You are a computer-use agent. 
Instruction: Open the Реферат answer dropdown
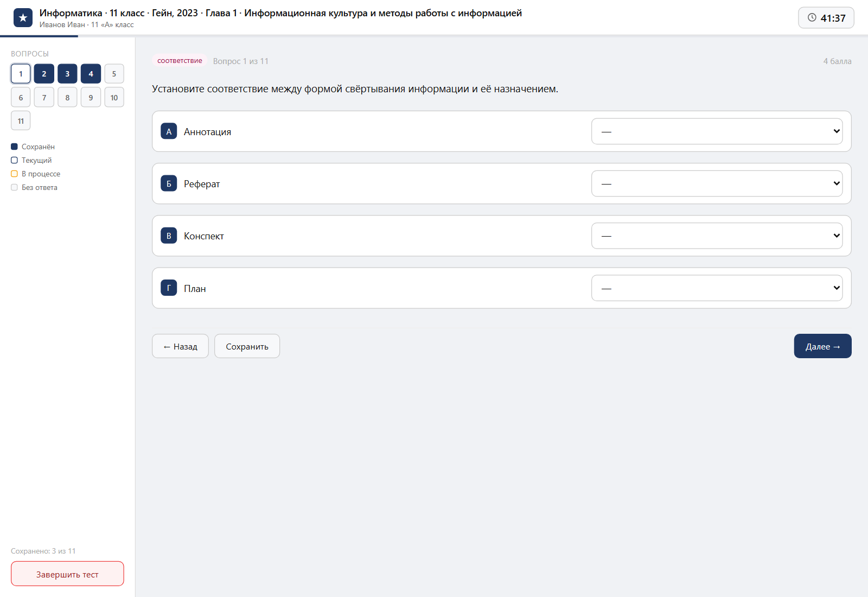pyautogui.click(x=717, y=183)
